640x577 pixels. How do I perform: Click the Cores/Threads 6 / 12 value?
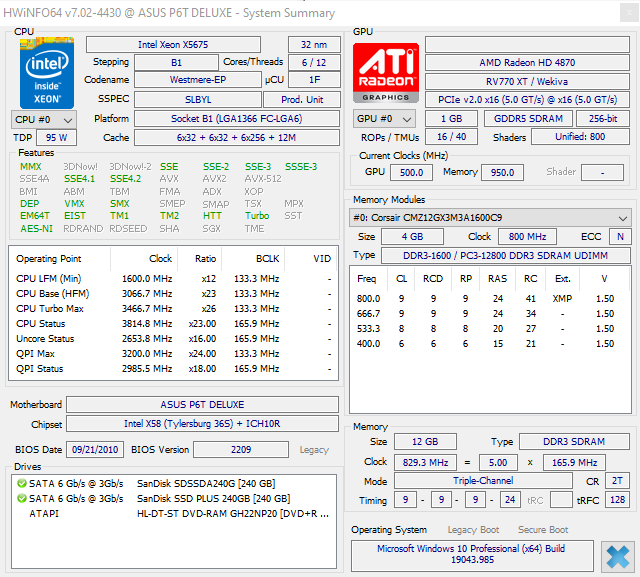pyautogui.click(x=314, y=62)
